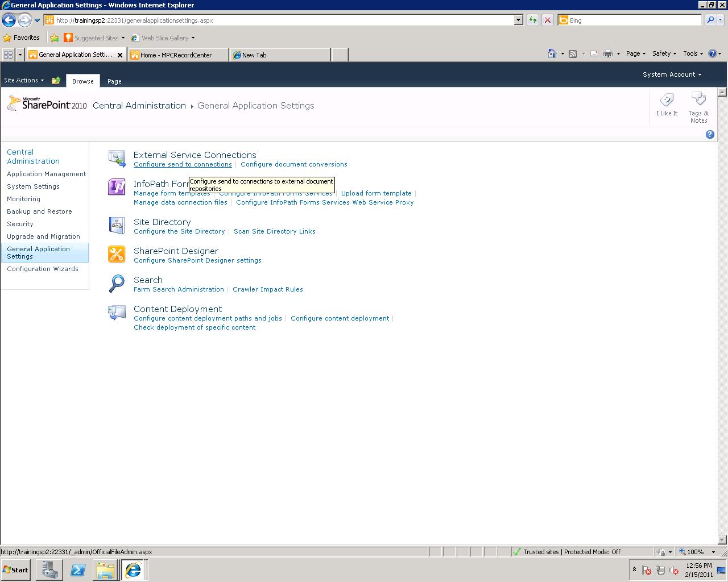
Task: Click the vertical scrollbar down arrow
Action: 722,540
